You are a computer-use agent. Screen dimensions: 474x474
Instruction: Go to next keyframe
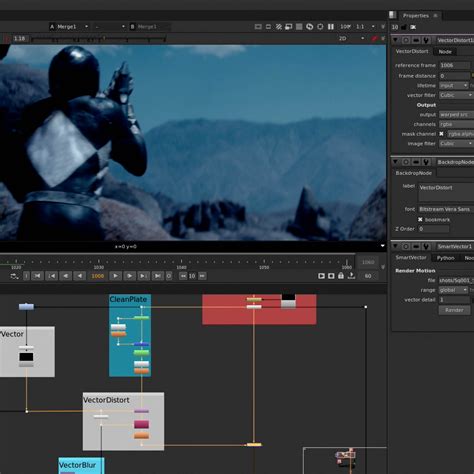point(143,276)
